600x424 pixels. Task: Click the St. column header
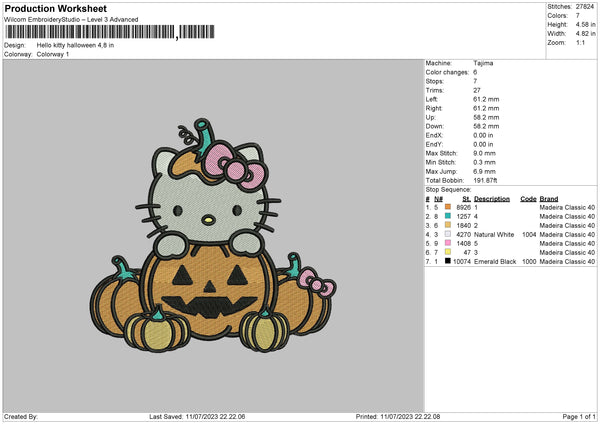(466, 198)
